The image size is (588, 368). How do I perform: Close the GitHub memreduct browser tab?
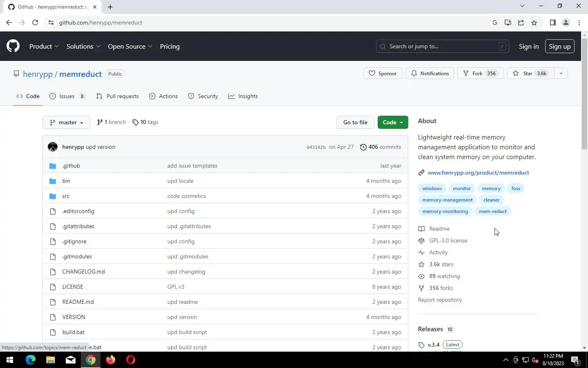95,7
